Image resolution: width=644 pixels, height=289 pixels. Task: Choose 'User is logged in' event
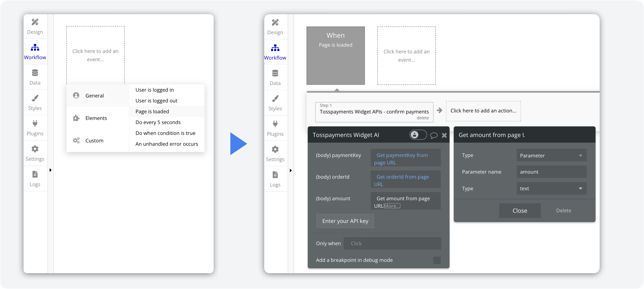pos(167,90)
